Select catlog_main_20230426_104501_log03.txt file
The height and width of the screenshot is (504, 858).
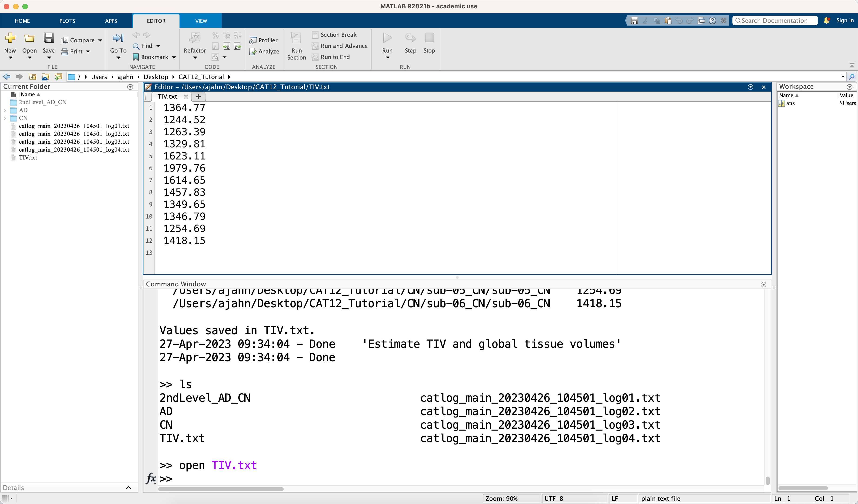pos(74,142)
